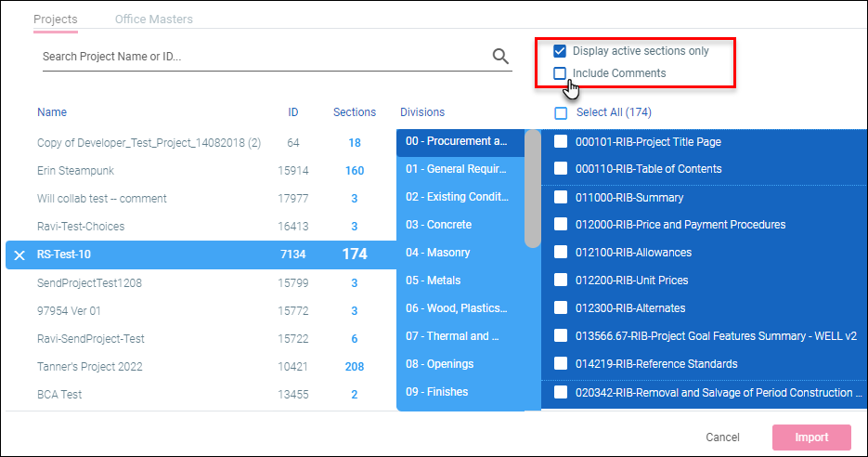Check 000101-RIB-Project Title Page
Viewport: 868px width, 457px height.
click(x=561, y=142)
